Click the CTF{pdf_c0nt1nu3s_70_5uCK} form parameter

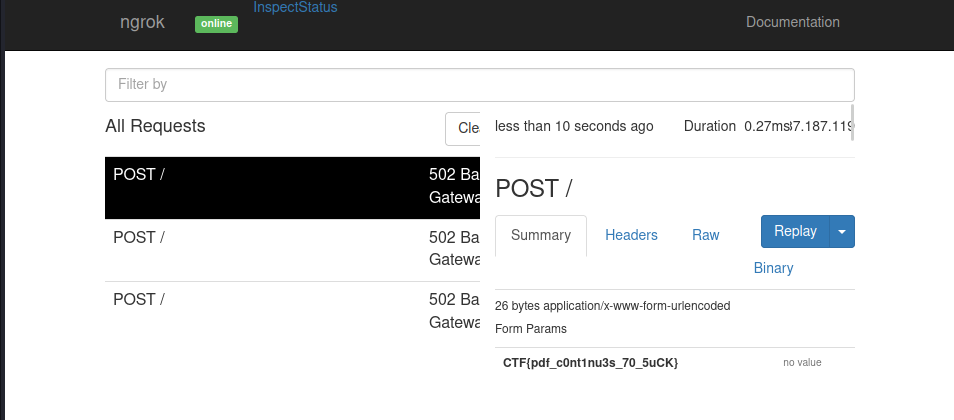[590, 362]
